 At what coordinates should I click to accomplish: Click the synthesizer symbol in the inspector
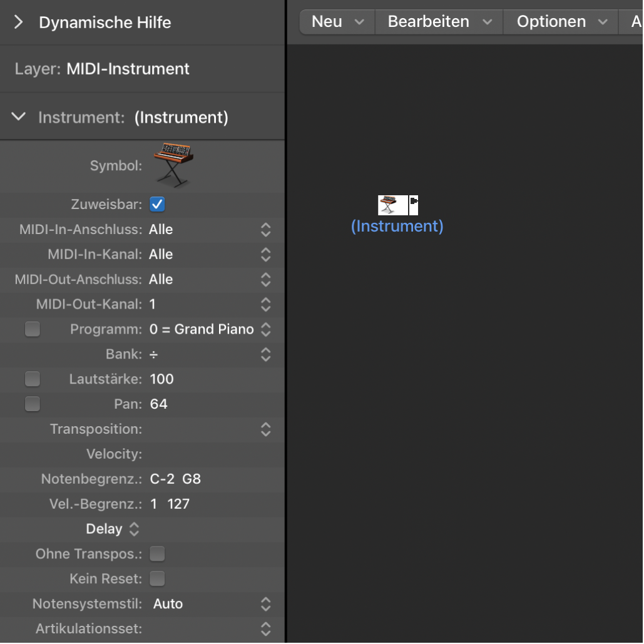click(173, 165)
